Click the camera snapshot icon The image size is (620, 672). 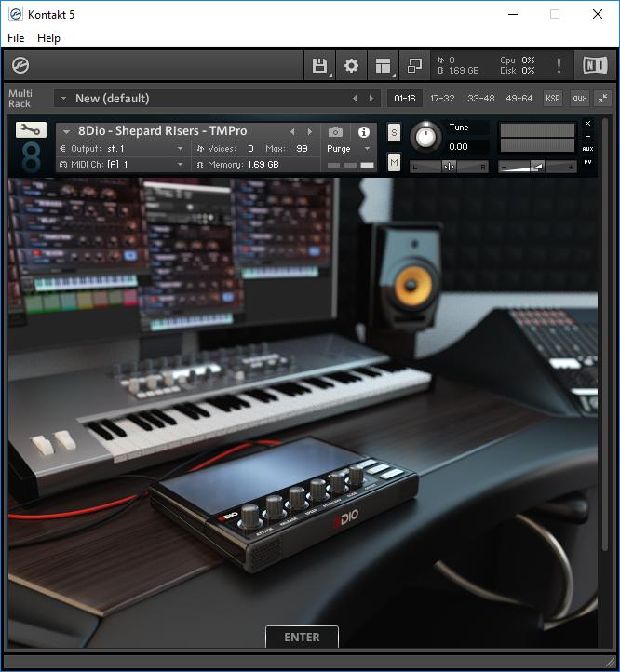(335, 132)
